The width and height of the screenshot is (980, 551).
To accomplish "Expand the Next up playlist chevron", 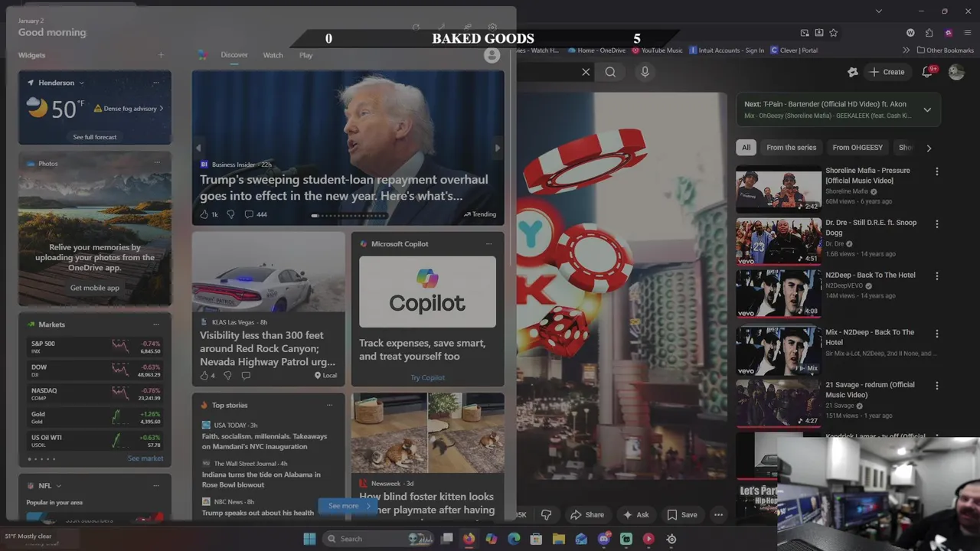I will 927,110.
